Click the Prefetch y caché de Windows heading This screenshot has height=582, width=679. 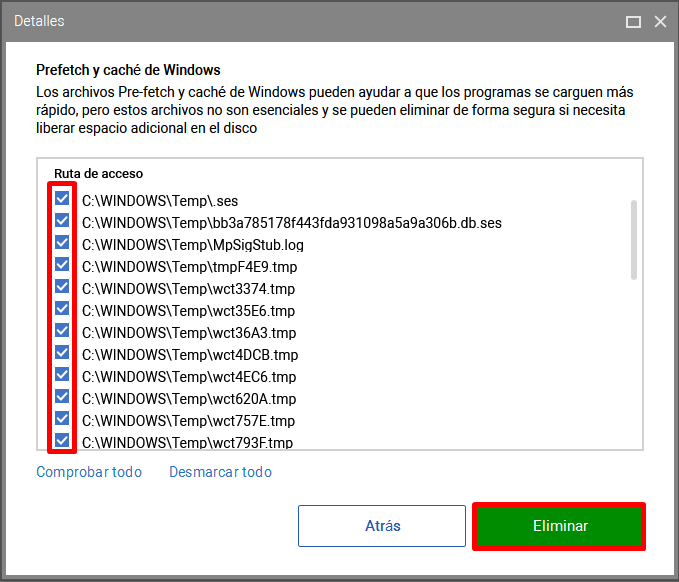pos(128,70)
